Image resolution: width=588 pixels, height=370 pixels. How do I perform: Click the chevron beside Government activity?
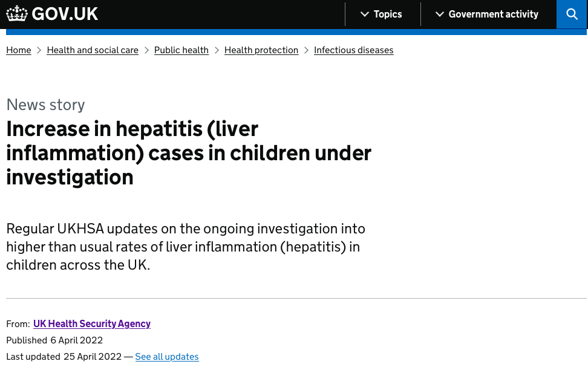click(x=440, y=15)
